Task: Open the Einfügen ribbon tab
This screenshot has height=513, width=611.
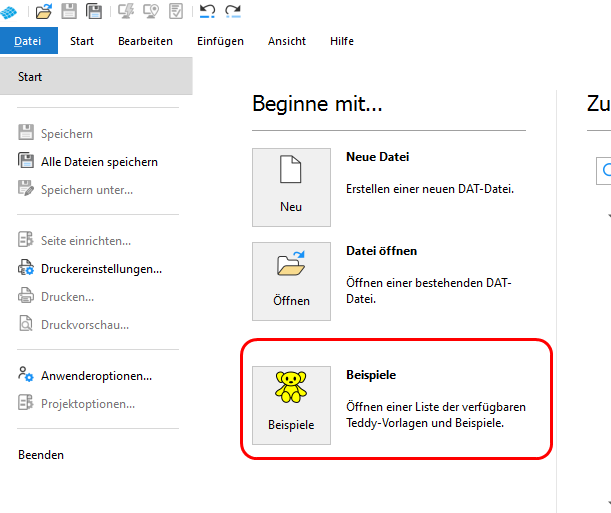Action: tap(220, 41)
